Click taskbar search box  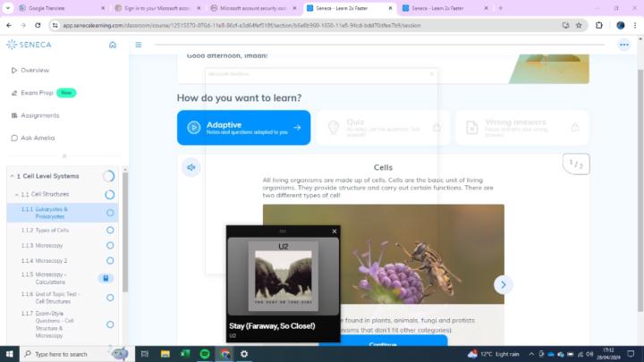coord(77,354)
